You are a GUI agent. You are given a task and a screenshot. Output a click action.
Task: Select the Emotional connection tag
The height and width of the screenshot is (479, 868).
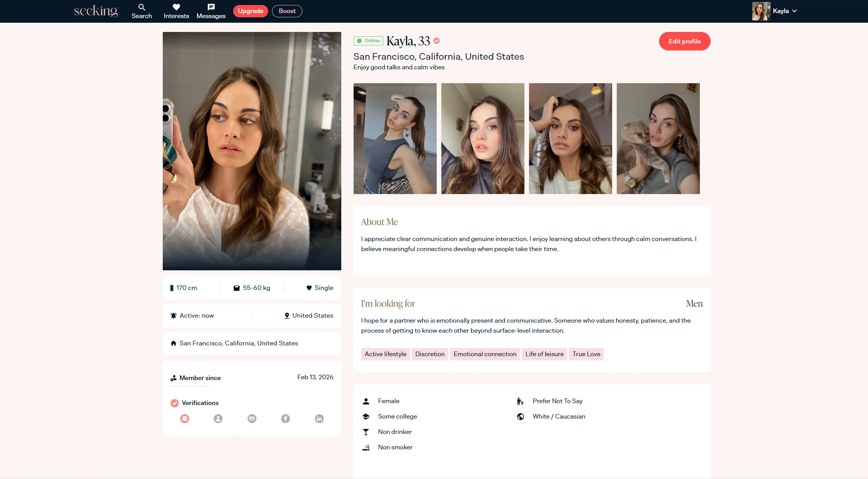(485, 354)
